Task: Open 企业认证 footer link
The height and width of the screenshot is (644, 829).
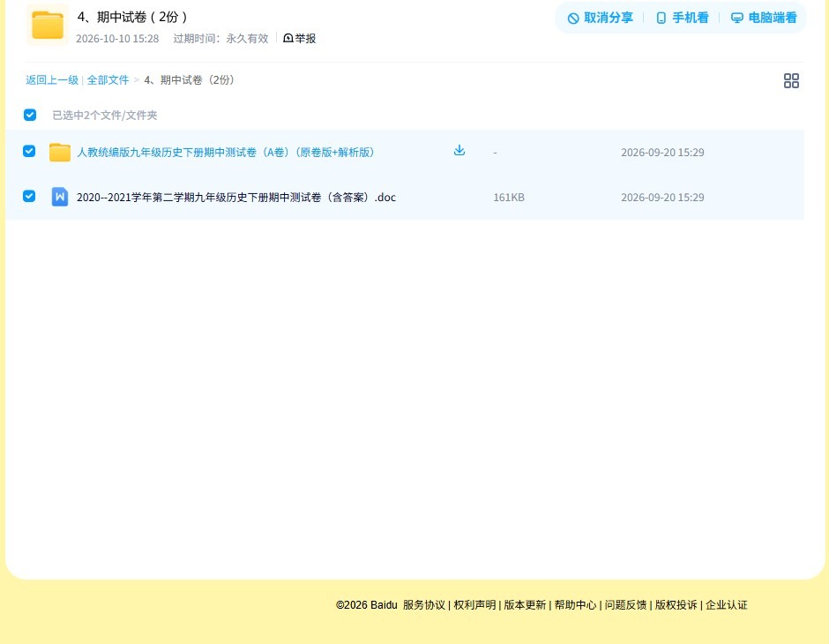Action: pos(727,605)
